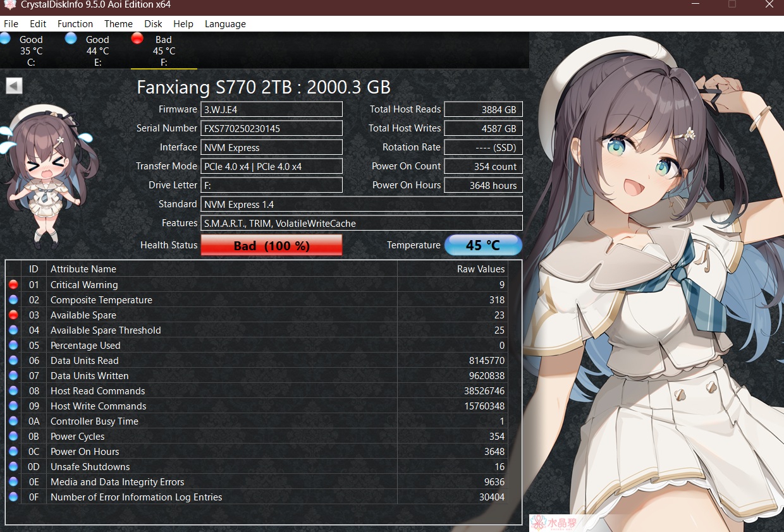Click the Standard NVM Express 1.4 field

click(x=362, y=204)
